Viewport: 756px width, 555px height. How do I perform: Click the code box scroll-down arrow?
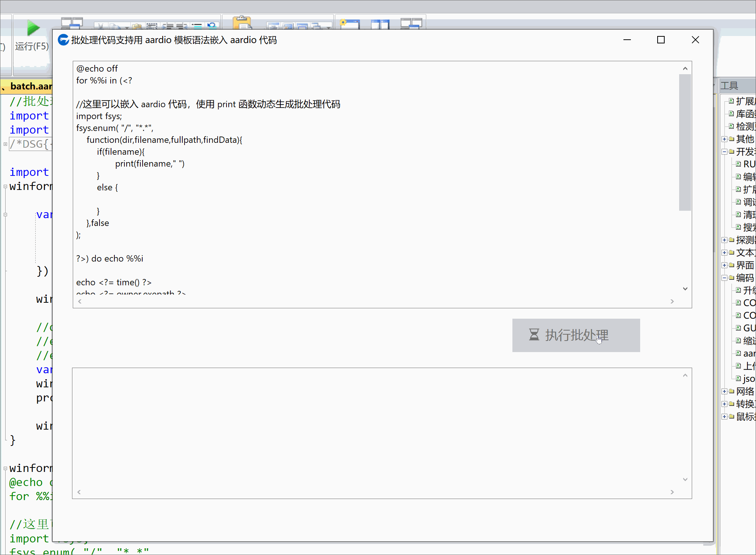pyautogui.click(x=685, y=289)
